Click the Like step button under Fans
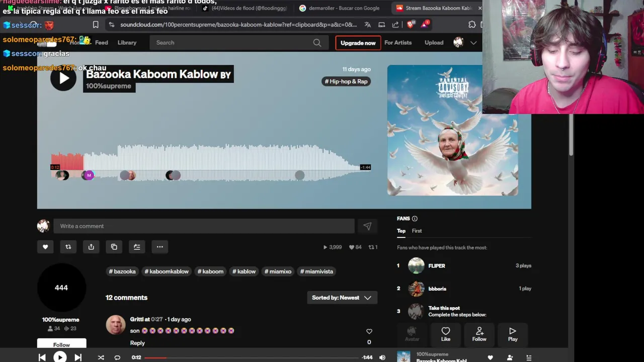This screenshot has height=362, width=644. (x=446, y=334)
